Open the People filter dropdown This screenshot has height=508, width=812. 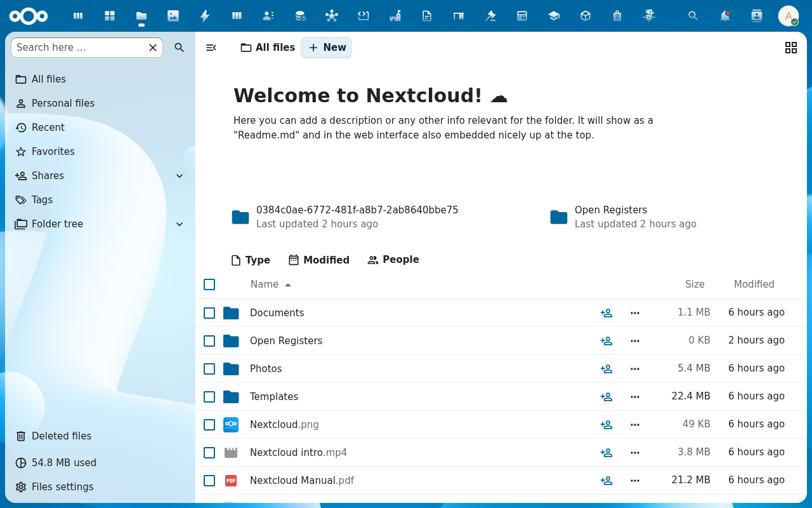[x=393, y=260]
